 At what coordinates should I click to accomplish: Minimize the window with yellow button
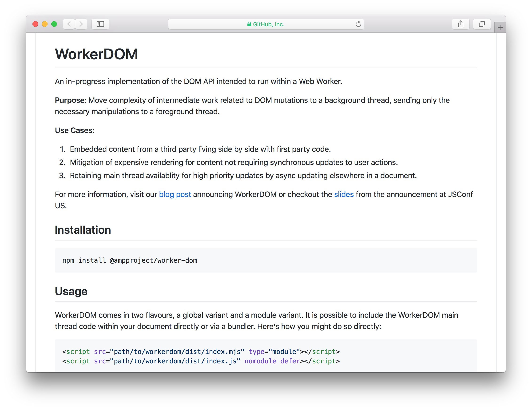45,24
